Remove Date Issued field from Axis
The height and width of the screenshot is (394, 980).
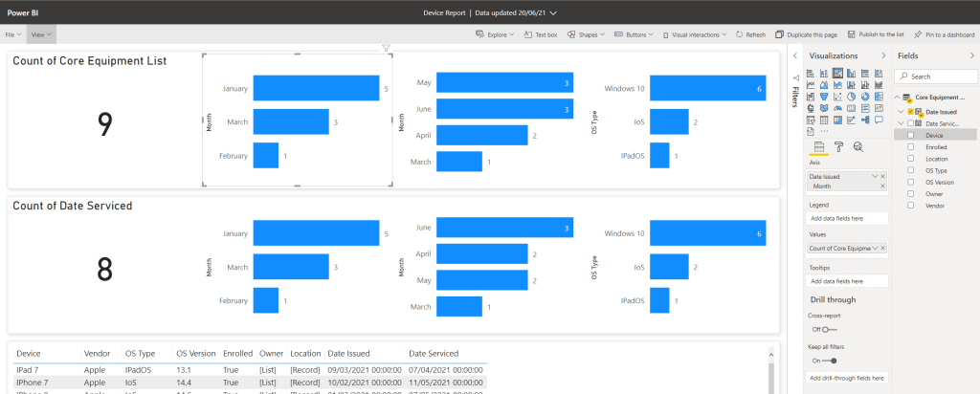[x=882, y=177]
